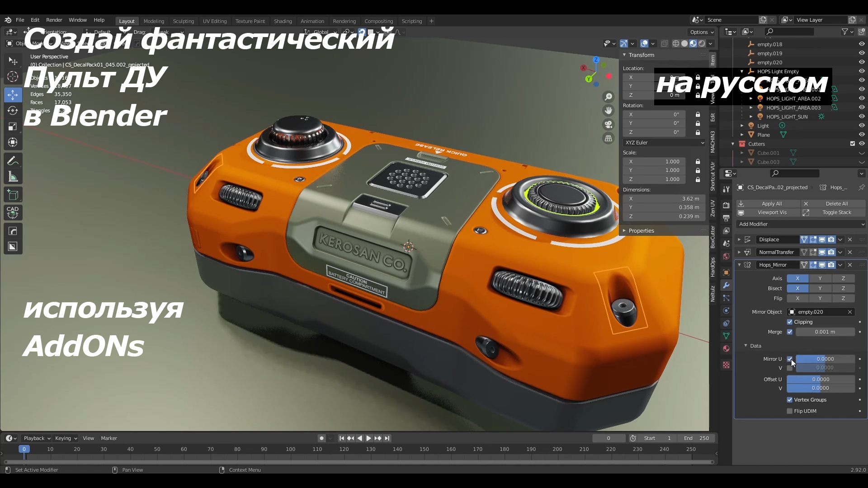Screen dimensions: 868x488
Task: Collapse the Cutters collection in the outliner
Action: click(x=734, y=143)
